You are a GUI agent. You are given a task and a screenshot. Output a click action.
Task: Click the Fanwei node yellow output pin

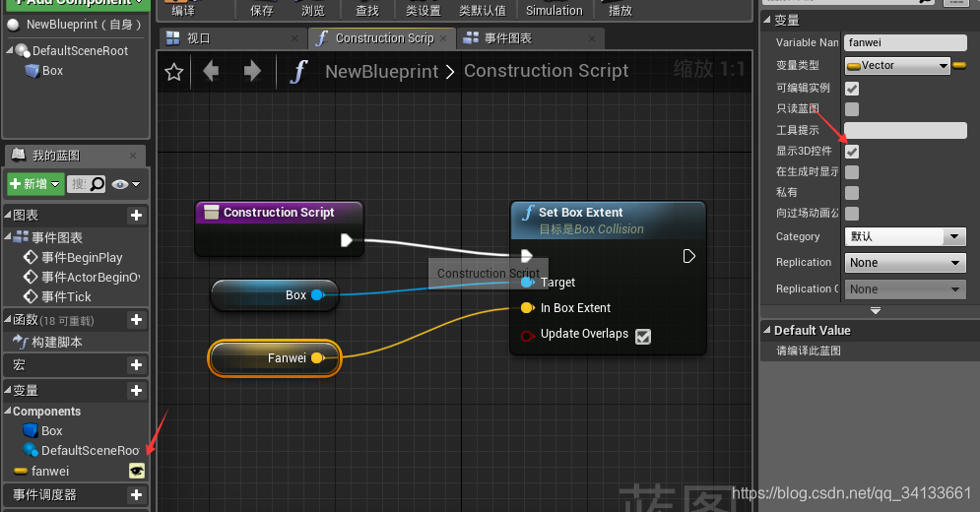(317, 357)
